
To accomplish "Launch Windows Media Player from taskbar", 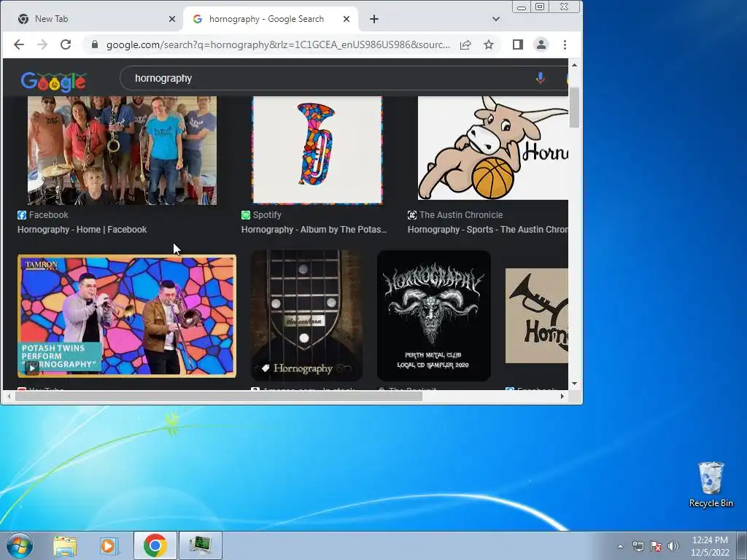I will click(109, 545).
